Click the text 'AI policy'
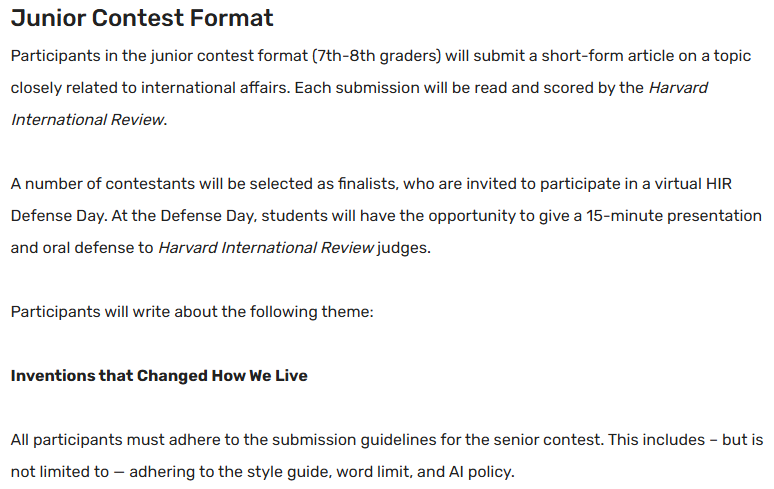 click(483, 471)
